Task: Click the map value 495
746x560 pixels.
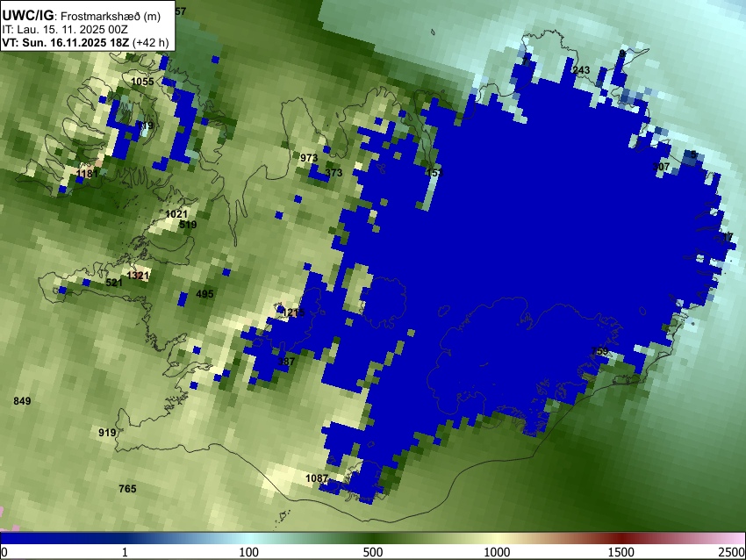Action: (x=204, y=294)
